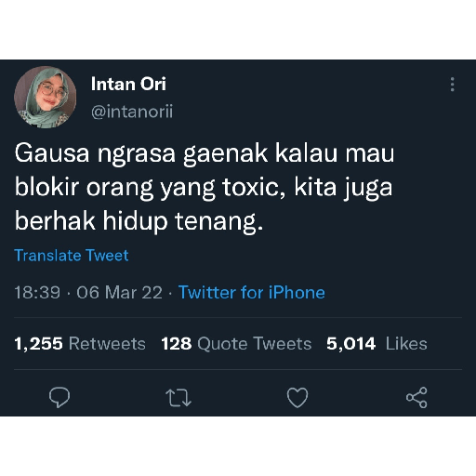
Task: Click the Translate Tweet link
Action: pyautogui.click(x=72, y=256)
